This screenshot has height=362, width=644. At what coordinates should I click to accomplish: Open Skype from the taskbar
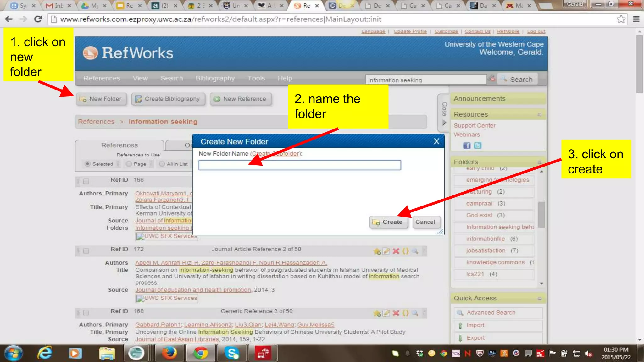[232, 353]
